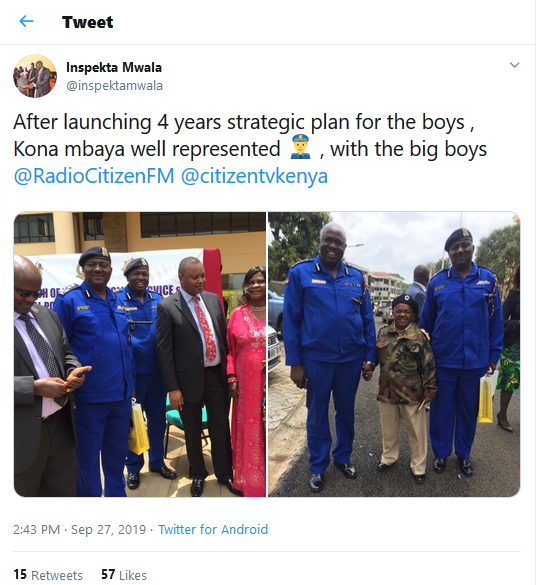Open the @citizentvkenya mention
This screenshot has height=585, width=537.
(254, 176)
